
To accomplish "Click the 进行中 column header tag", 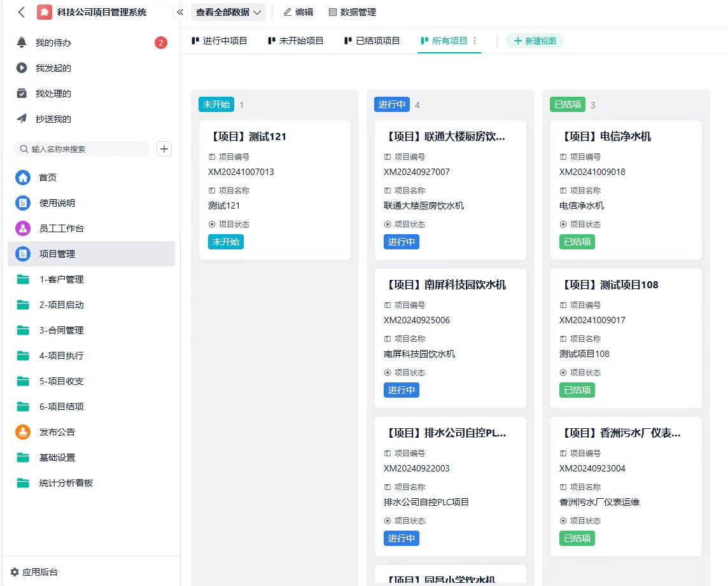I will (x=392, y=104).
